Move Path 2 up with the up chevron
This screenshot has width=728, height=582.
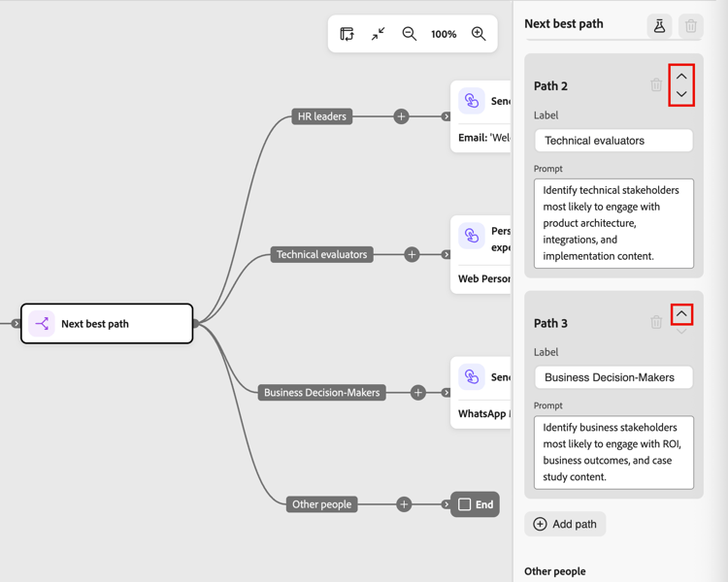point(681,77)
